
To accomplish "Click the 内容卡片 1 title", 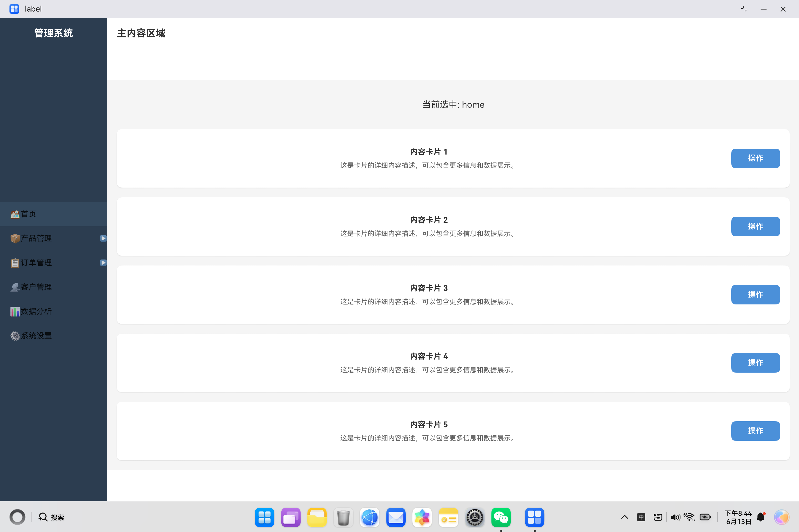I will pyautogui.click(x=429, y=152).
